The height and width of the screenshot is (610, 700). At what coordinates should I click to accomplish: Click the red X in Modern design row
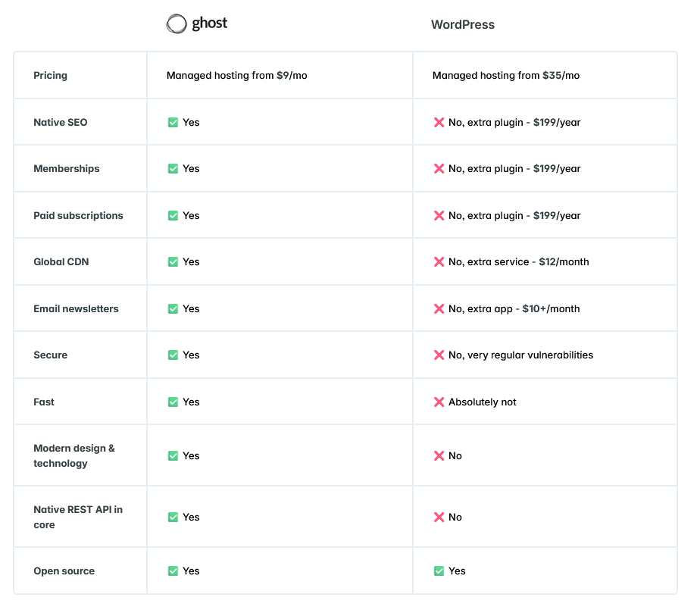coord(439,456)
